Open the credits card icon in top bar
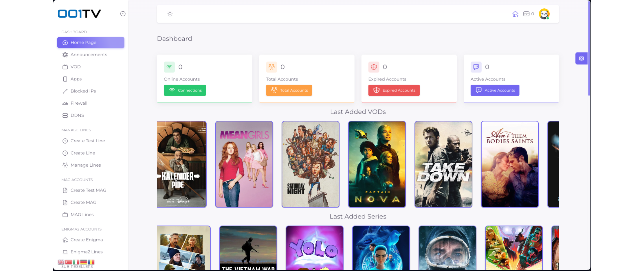Image resolution: width=644 pixels, height=271 pixels. (x=526, y=14)
